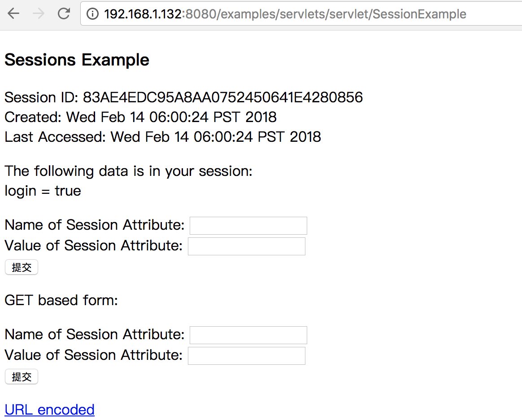The image size is (522, 420).
Task: Click the Session ID value text
Action: tap(223, 97)
